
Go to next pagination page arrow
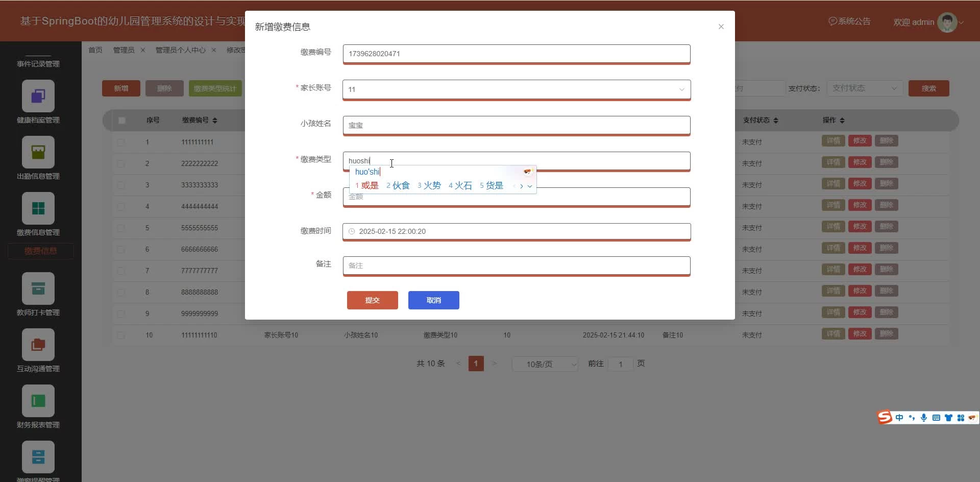pos(494,364)
